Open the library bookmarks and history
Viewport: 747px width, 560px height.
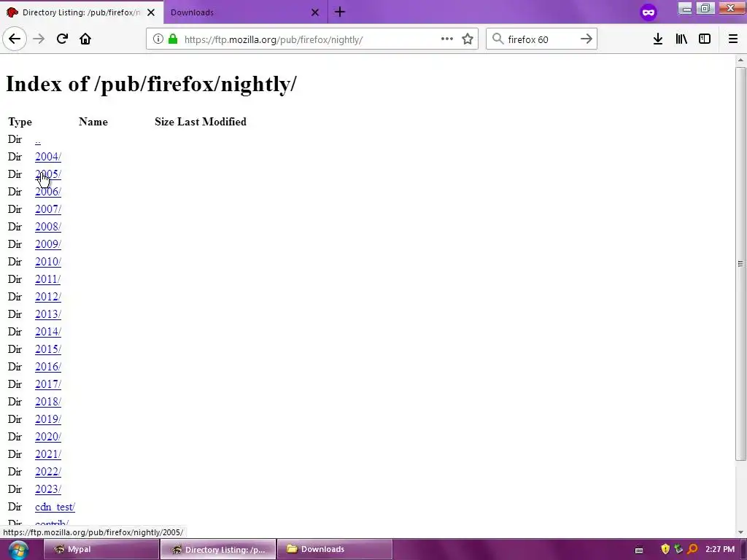pyautogui.click(x=681, y=39)
